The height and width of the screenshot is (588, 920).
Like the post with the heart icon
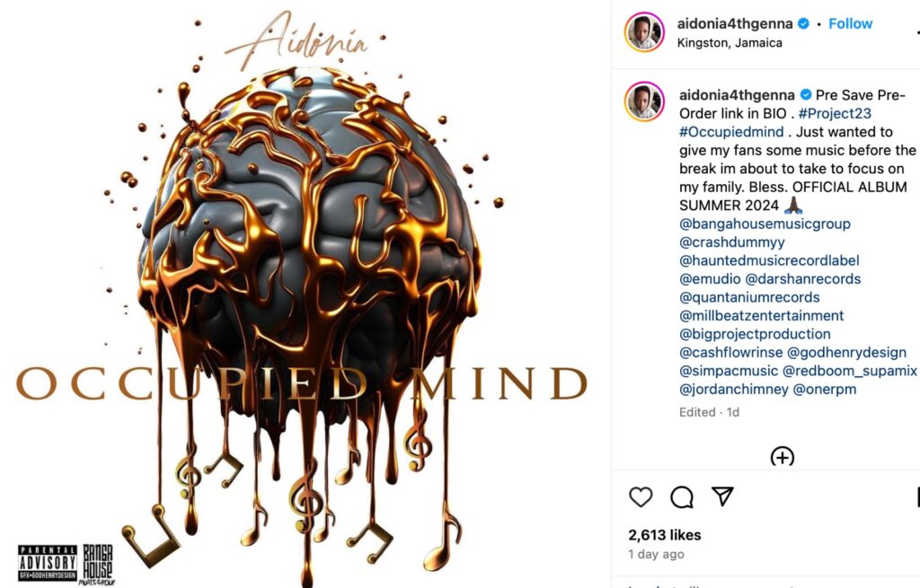coord(641,496)
